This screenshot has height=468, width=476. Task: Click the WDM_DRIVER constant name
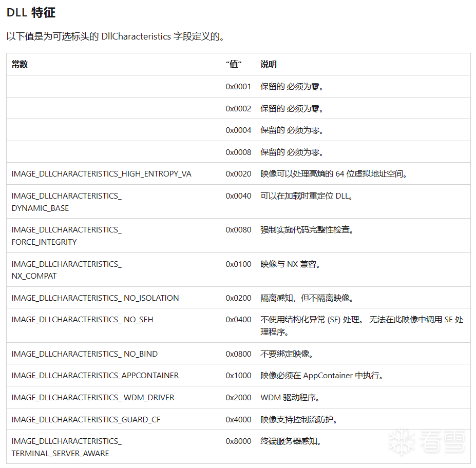(x=93, y=398)
